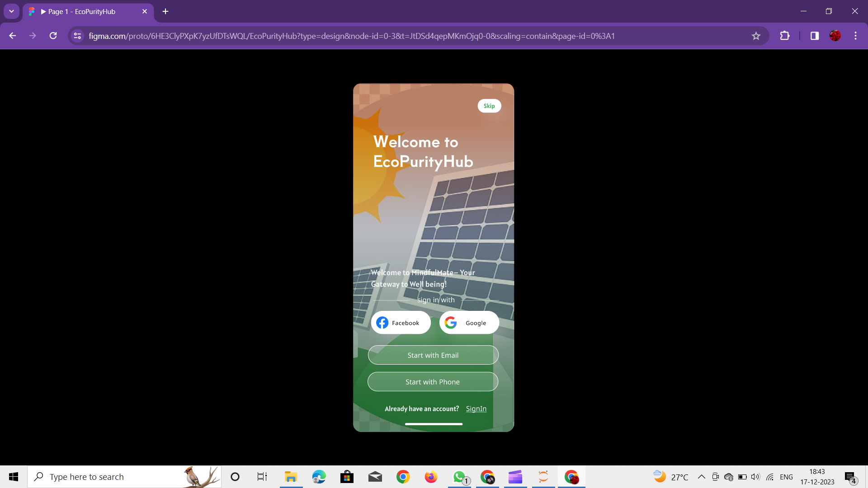Open File Explorer from taskbar
Image resolution: width=868 pixels, height=488 pixels.
click(291, 477)
